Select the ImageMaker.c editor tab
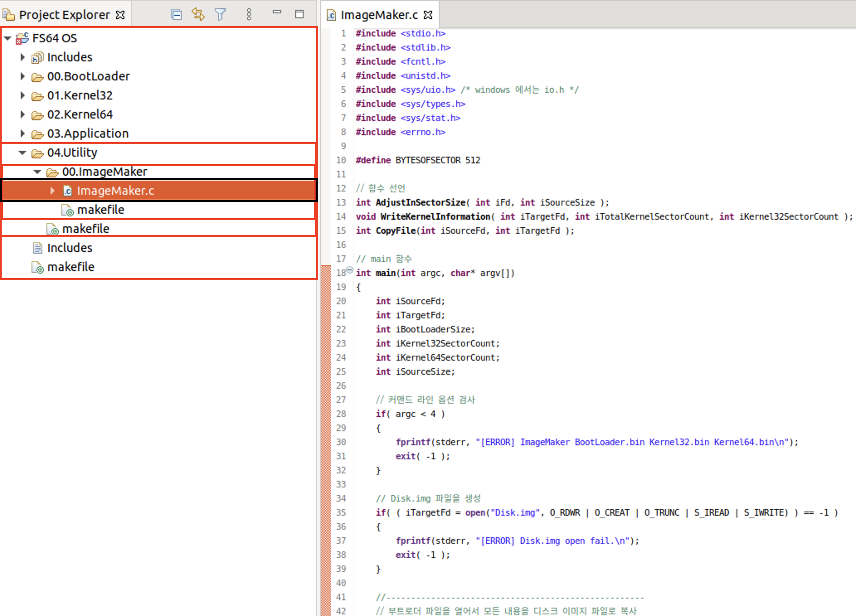This screenshot has width=856, height=616. coord(379,15)
